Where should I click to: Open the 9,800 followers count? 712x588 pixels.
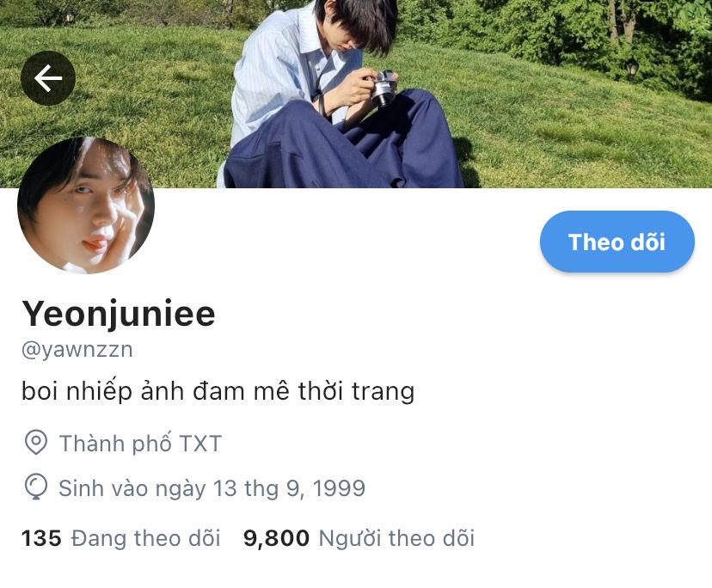coord(277,538)
